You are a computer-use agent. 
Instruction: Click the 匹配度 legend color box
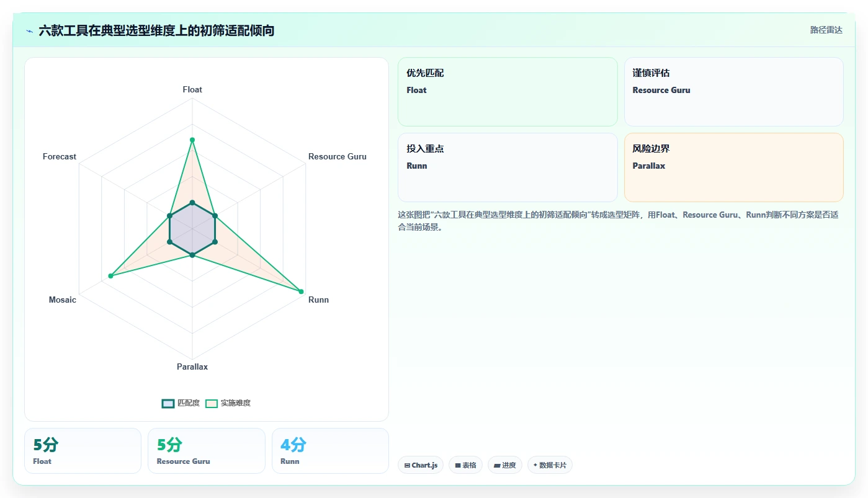coord(168,403)
